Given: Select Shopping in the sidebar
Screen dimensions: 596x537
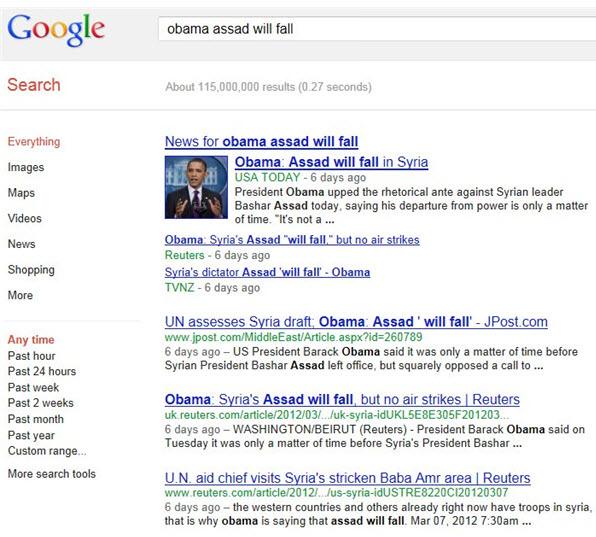Looking at the screenshot, I should pyautogui.click(x=31, y=269).
